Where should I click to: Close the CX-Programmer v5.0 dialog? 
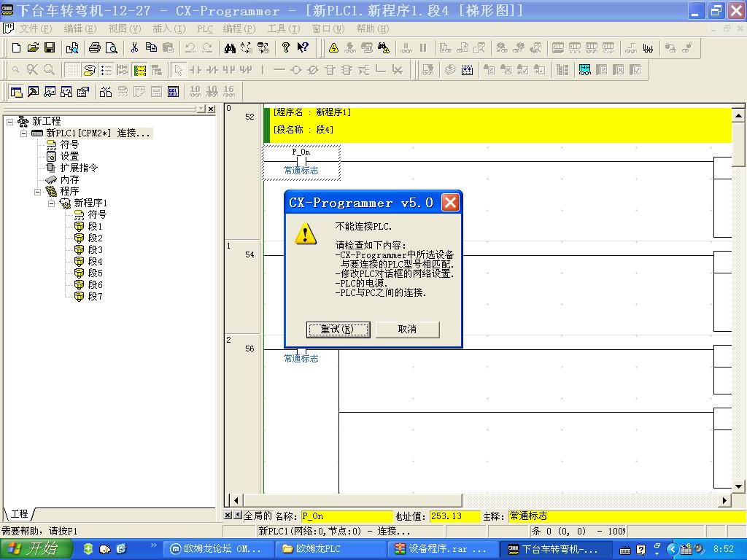coord(450,203)
